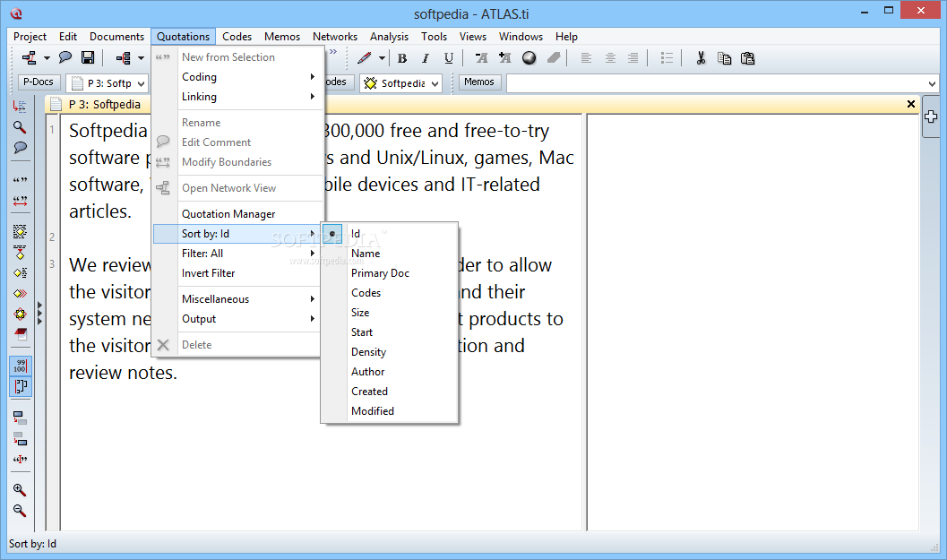
Task: Click the eraser highlight icon
Action: [553, 58]
